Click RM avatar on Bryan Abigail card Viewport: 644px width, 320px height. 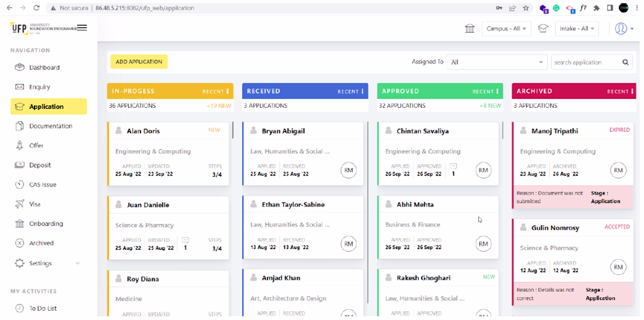349,170
